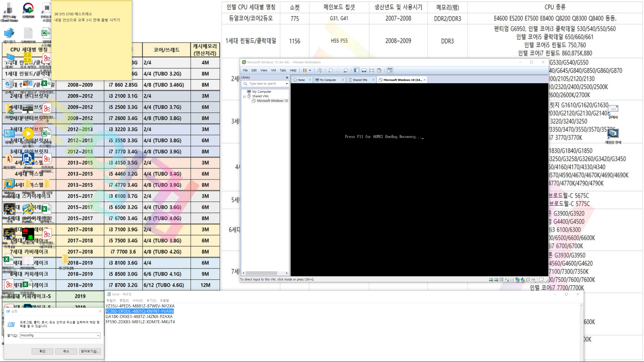Send Ctrl+Alt+Del to the VM

click(319, 70)
